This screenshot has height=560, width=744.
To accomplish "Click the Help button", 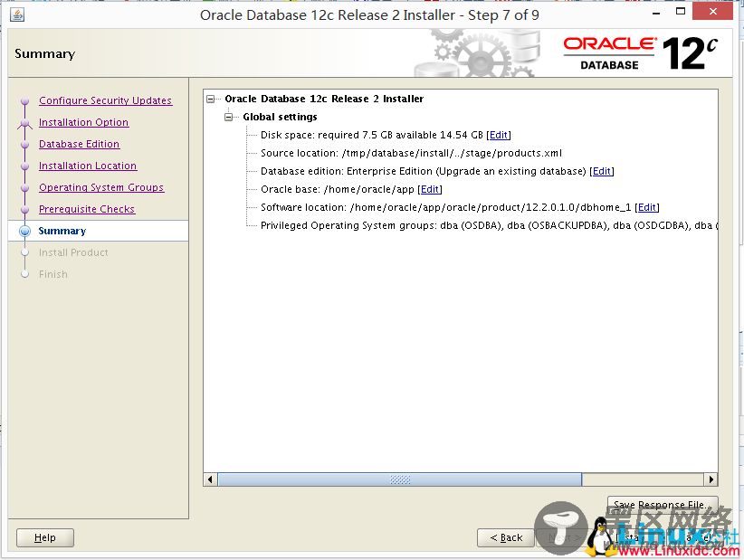I will 45,537.
